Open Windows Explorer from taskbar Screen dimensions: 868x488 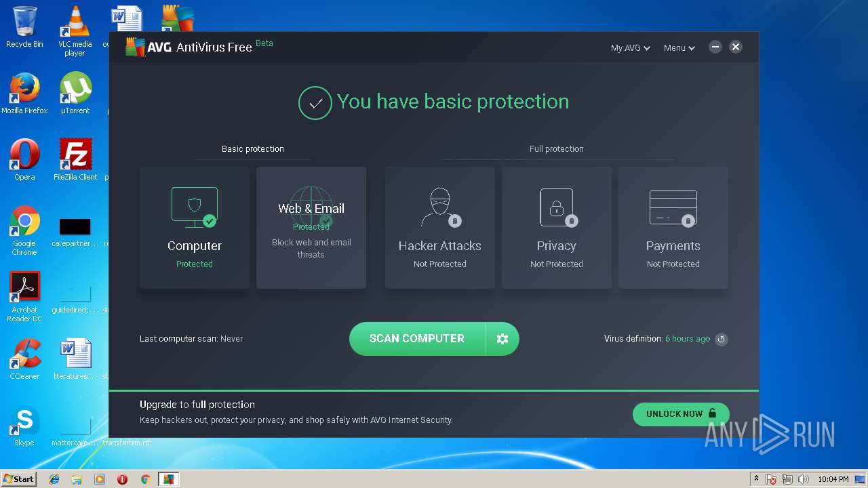coord(77,479)
